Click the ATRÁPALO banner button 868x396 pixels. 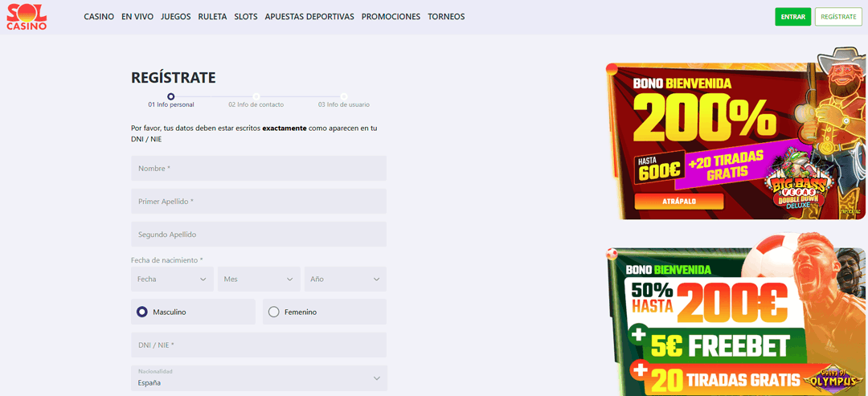pyautogui.click(x=679, y=202)
